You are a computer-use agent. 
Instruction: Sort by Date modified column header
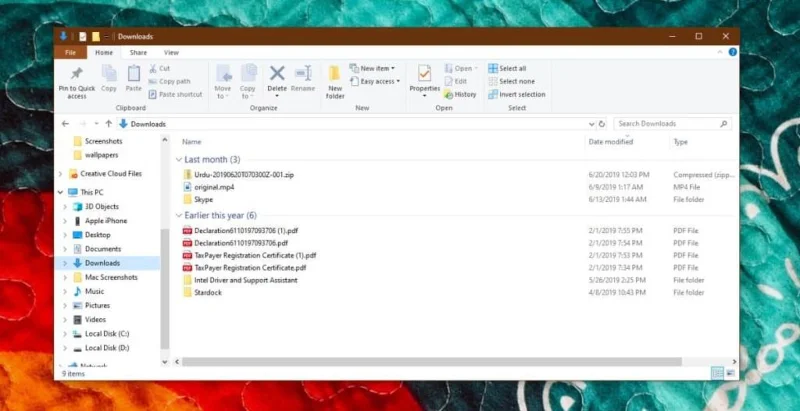[611, 142]
